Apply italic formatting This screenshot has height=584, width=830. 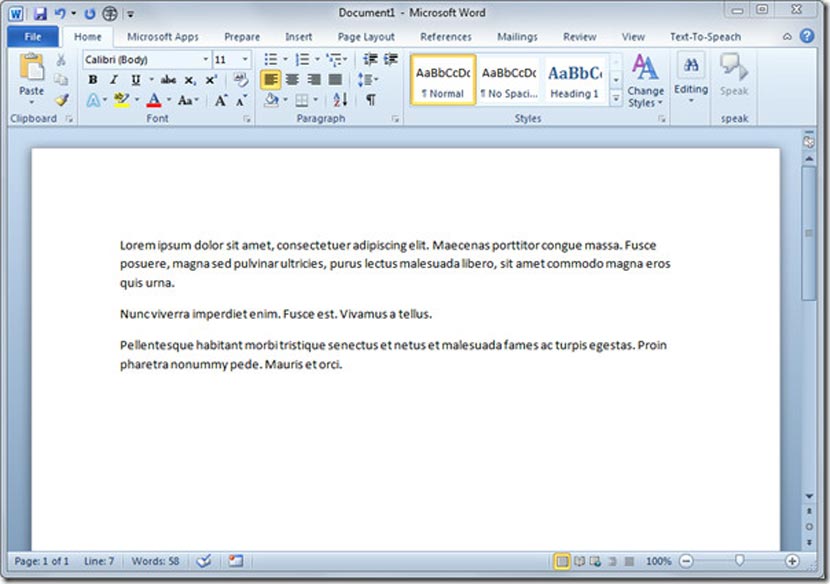point(113,80)
